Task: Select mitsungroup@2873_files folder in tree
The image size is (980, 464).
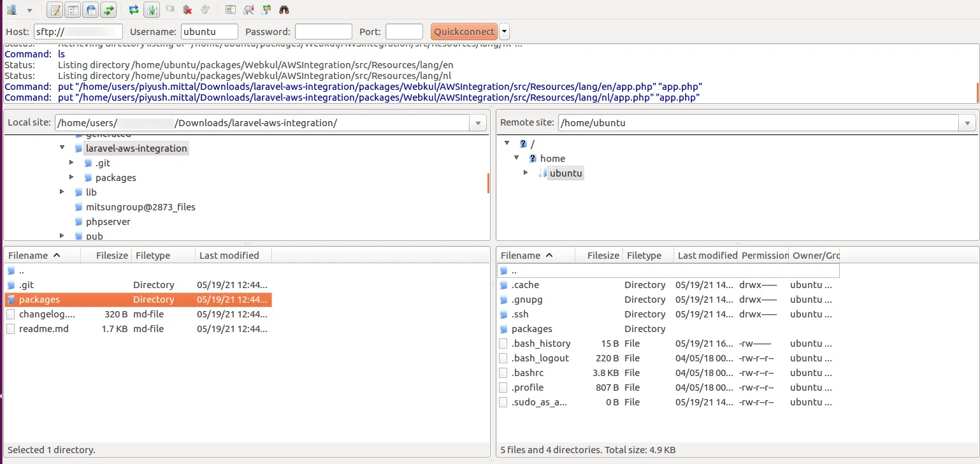Action: click(141, 207)
